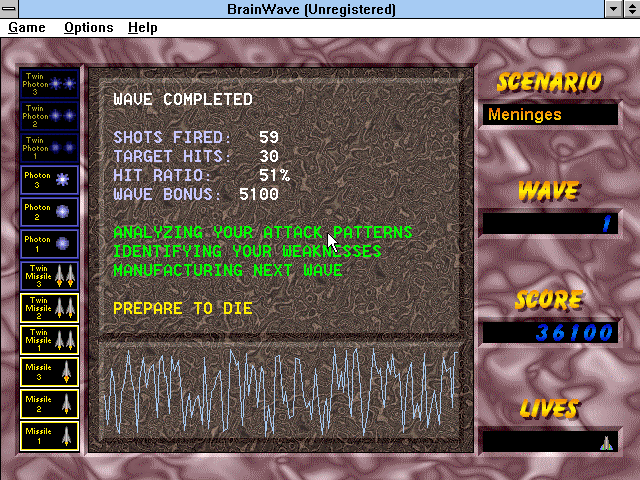
Task: Select the Twin Photon 3 weapon
Action: 49,84
